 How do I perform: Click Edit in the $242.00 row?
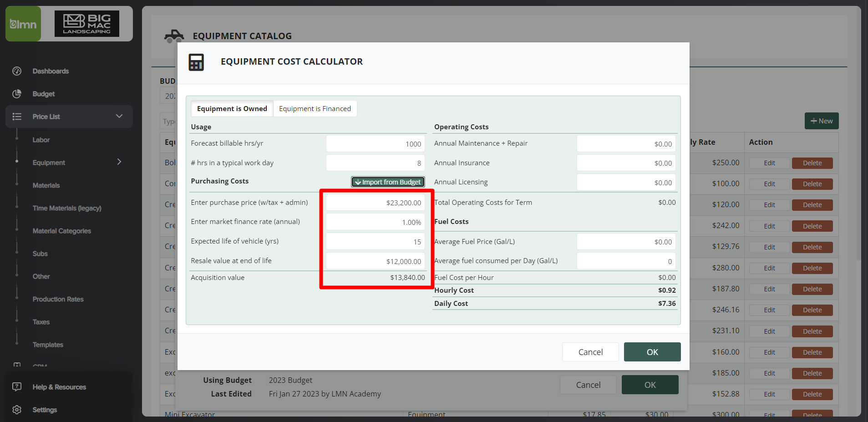pos(769,226)
